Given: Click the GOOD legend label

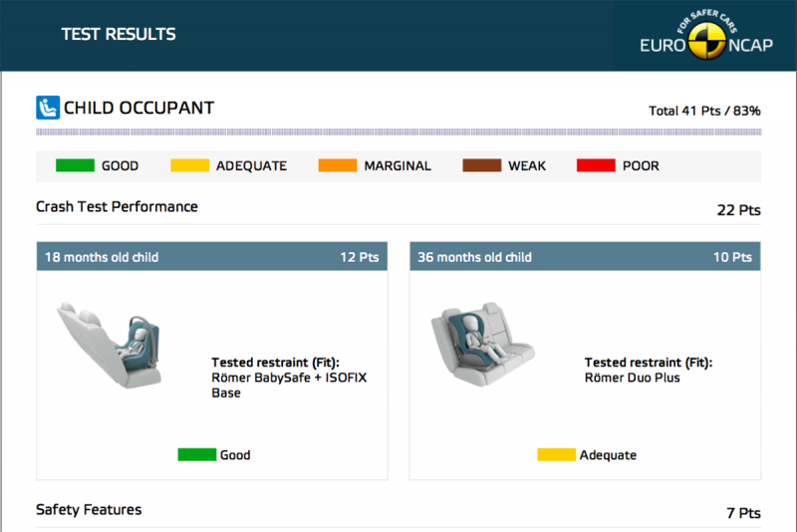Looking at the screenshot, I should click(120, 165).
